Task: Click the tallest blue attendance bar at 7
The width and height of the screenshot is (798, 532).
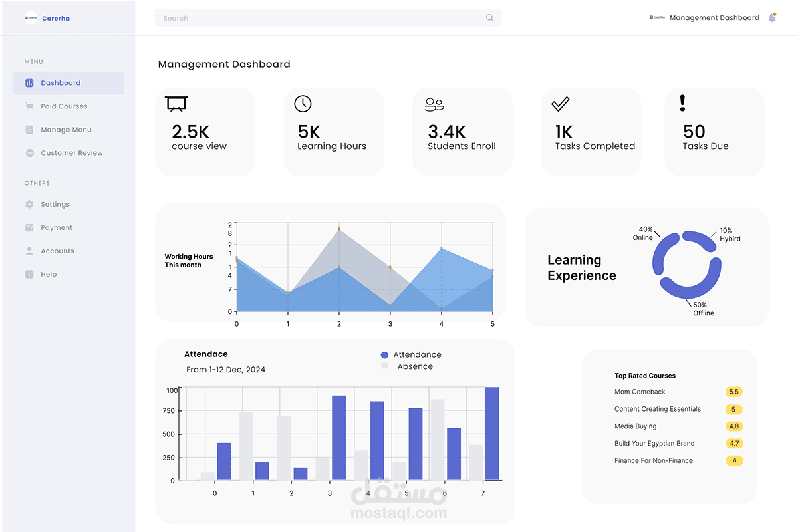Action: pyautogui.click(x=492, y=434)
